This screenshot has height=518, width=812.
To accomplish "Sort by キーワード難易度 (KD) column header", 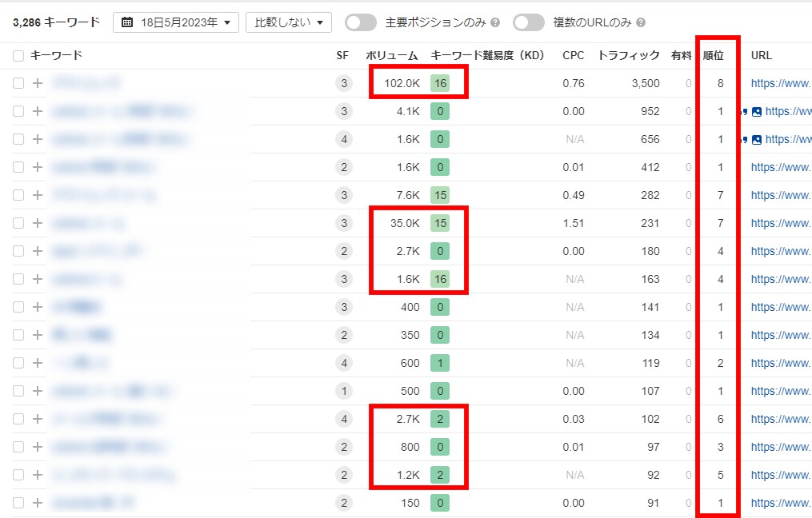I will tap(487, 55).
